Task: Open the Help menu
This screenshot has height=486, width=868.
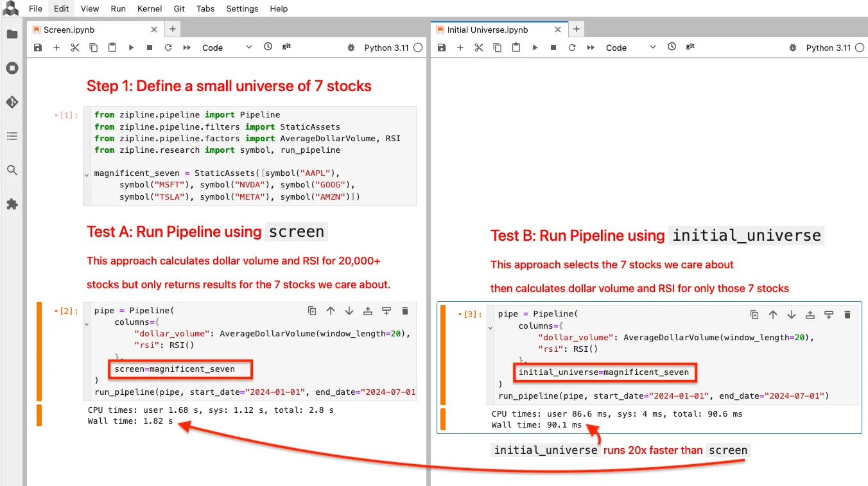Action: click(x=279, y=9)
